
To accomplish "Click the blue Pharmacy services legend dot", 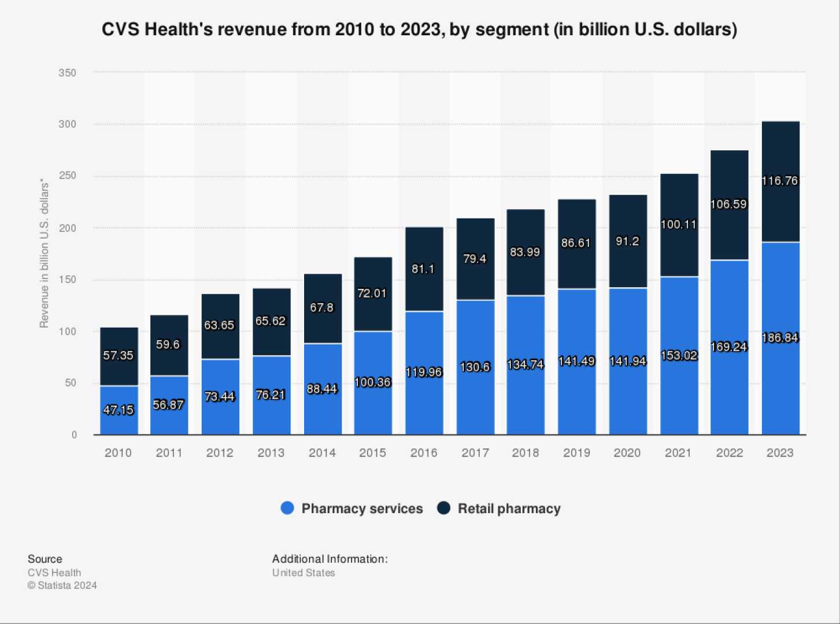I will pyautogui.click(x=287, y=508).
